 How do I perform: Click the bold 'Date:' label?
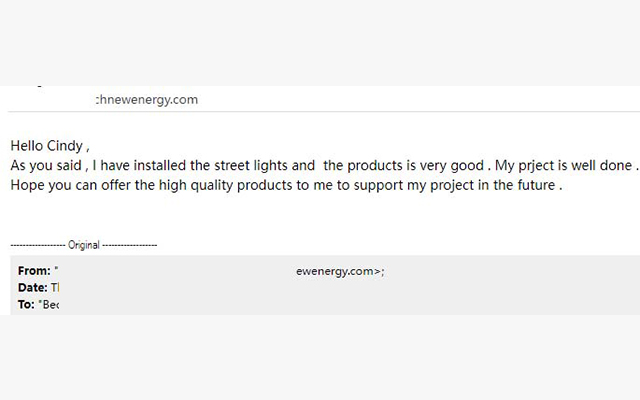tap(33, 287)
